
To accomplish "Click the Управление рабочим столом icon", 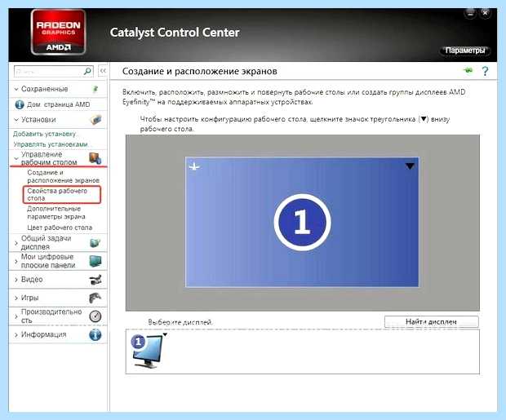I will tap(95, 158).
